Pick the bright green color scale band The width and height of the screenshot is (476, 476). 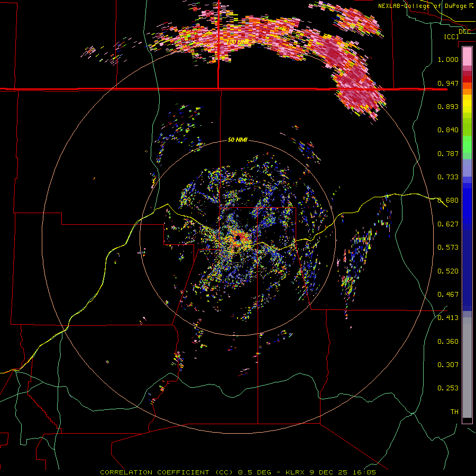tap(467, 144)
